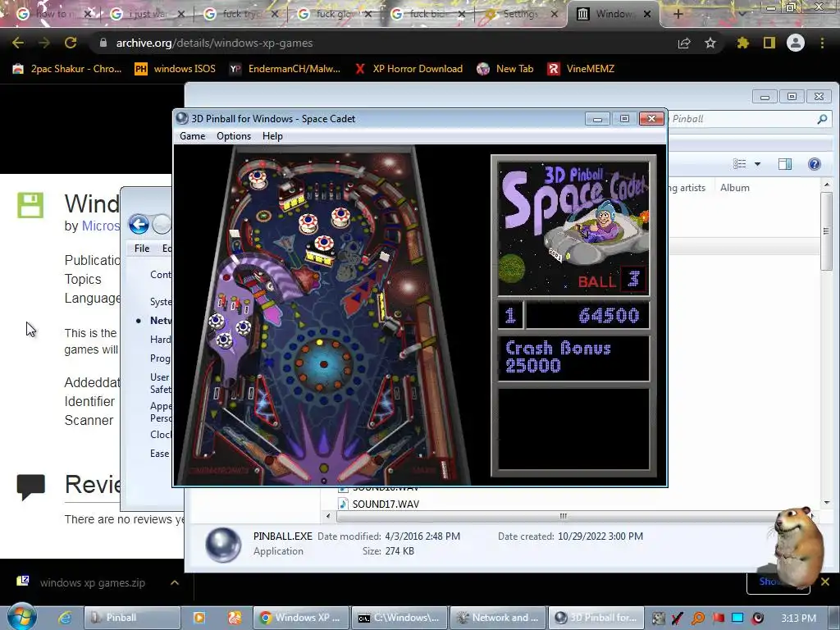The width and height of the screenshot is (840, 630).
Task: Click the 3D Pinball title bar icon
Action: (182, 118)
